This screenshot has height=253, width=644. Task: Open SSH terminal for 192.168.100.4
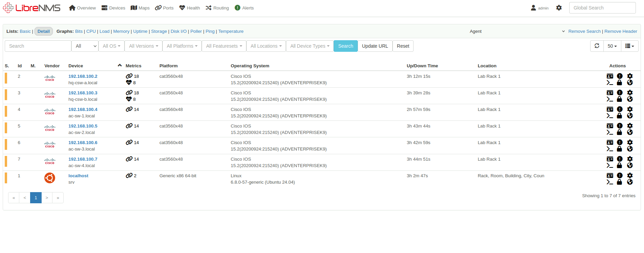click(610, 116)
